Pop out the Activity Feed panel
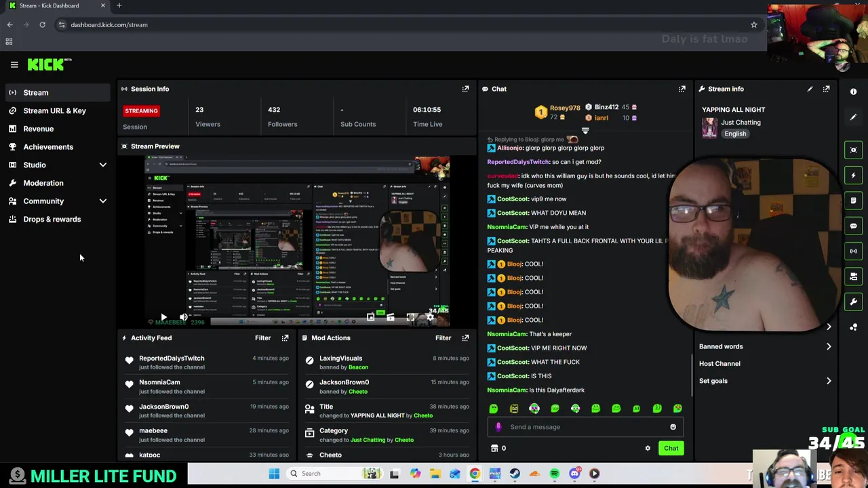The height and width of the screenshot is (488, 868). click(285, 338)
